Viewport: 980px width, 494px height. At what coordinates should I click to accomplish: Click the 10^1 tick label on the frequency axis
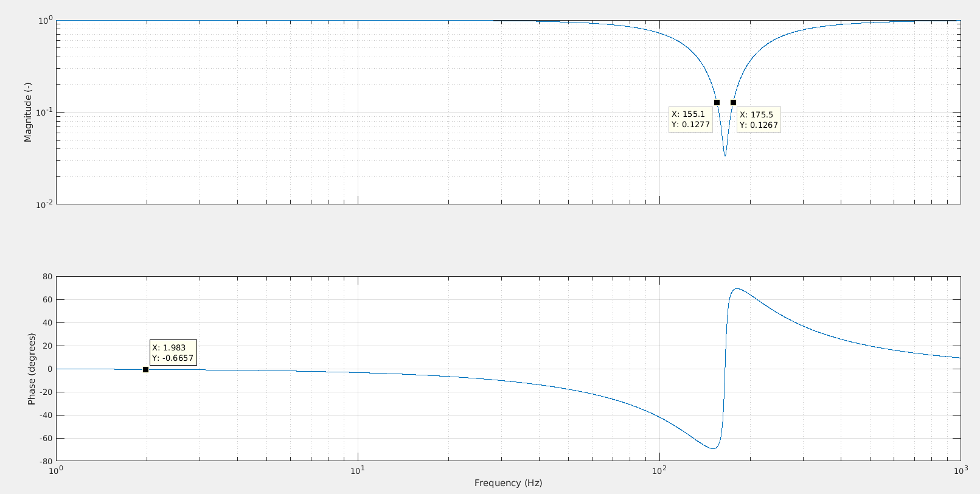point(358,470)
